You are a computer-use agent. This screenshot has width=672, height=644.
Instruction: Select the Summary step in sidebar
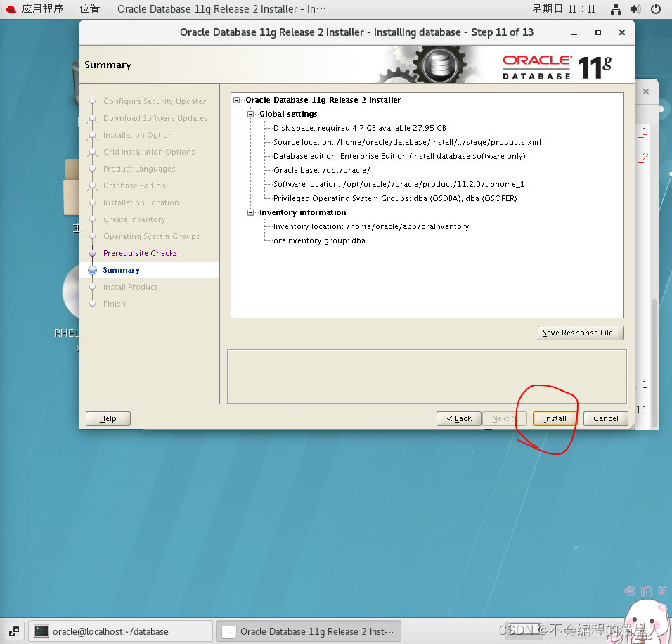tap(122, 270)
